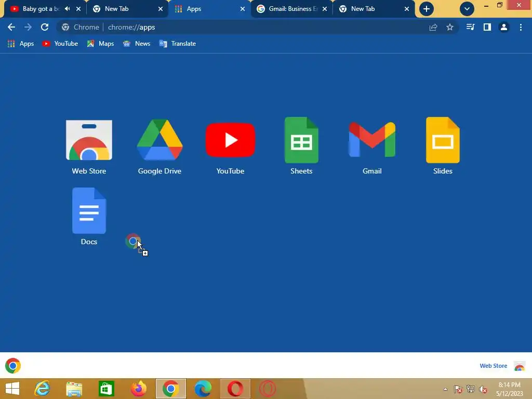Image resolution: width=532 pixels, height=399 pixels.
Task: Click the Chrome taskbar button
Action: pos(170,389)
